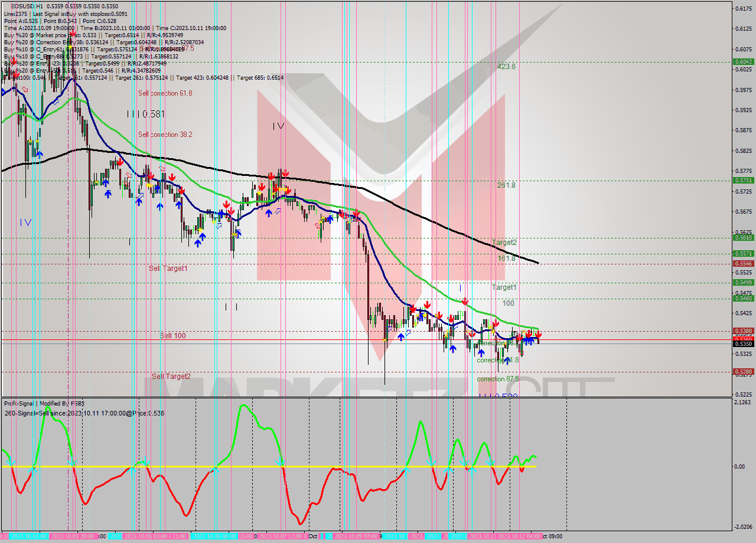
Task: Click the black 0.5350 current price tag
Action: [x=743, y=344]
